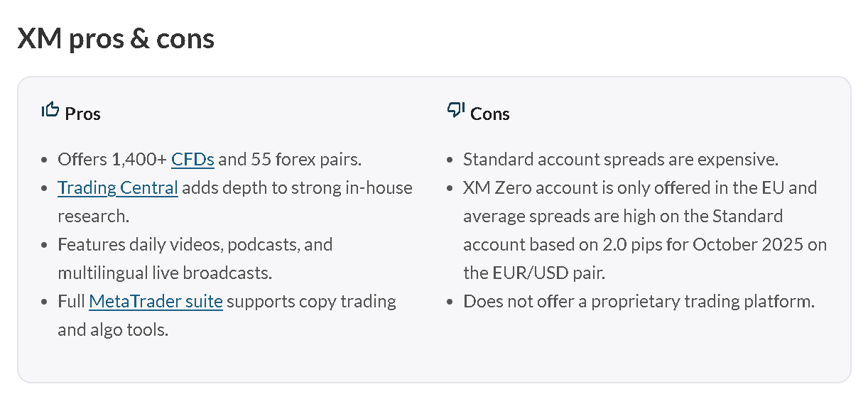Select the Pros heading label

pyautogui.click(x=82, y=114)
